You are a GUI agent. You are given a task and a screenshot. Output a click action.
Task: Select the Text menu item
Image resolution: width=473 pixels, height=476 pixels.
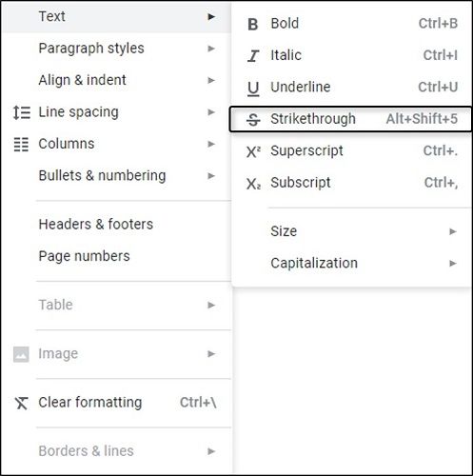click(116, 16)
